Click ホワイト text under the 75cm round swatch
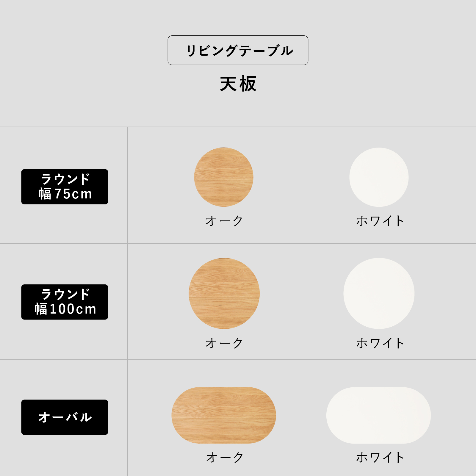Viewport: 476px width, 476px height. (380, 221)
